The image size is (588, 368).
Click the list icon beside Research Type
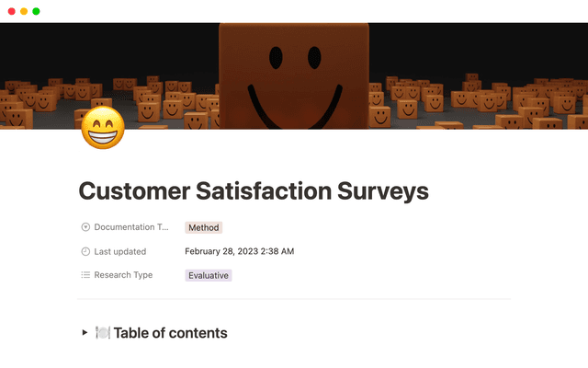point(85,275)
